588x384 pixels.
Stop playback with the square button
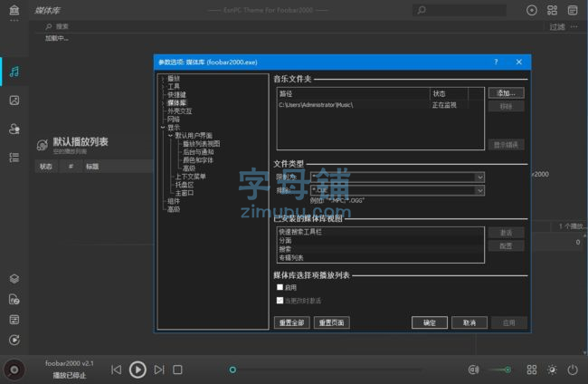click(177, 370)
